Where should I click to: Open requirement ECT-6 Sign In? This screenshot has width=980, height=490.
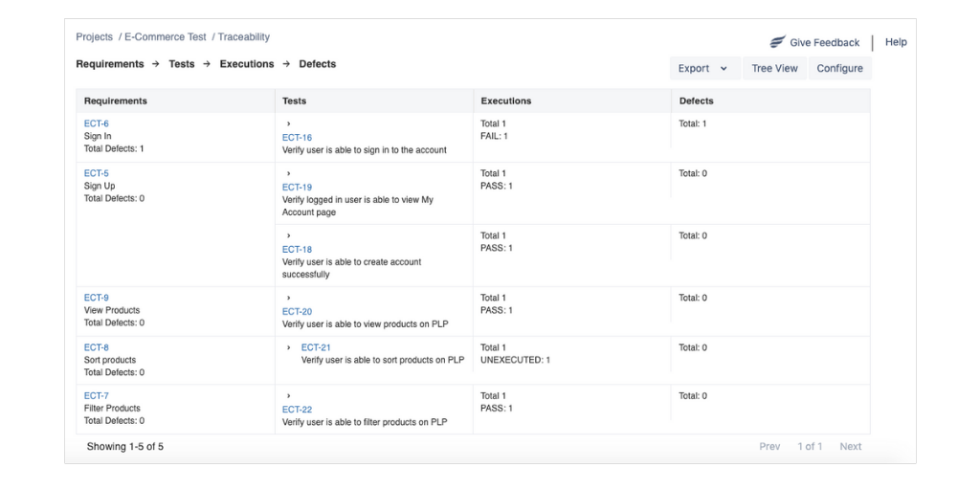[x=97, y=123]
